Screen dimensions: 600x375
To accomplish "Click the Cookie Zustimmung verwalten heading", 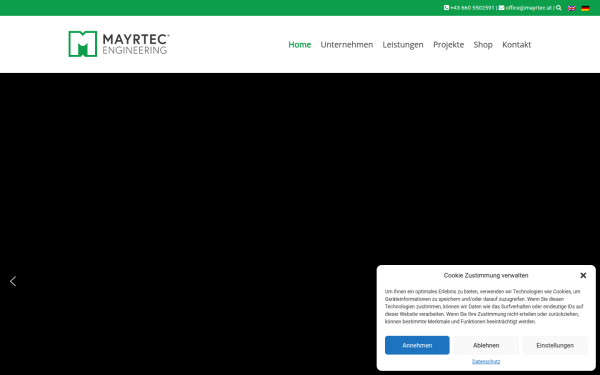I will [486, 276].
